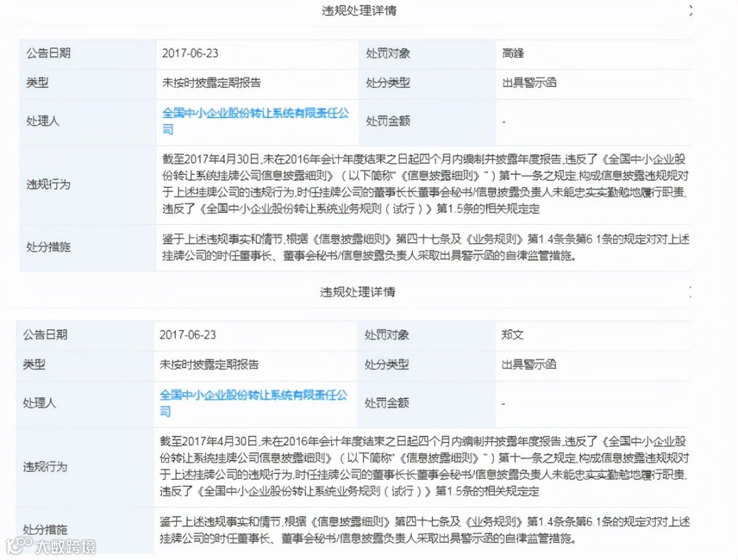Image resolution: width=738 pixels, height=560 pixels.
Task: Click the 处罚金额 label in 郑文's table
Action: [387, 403]
